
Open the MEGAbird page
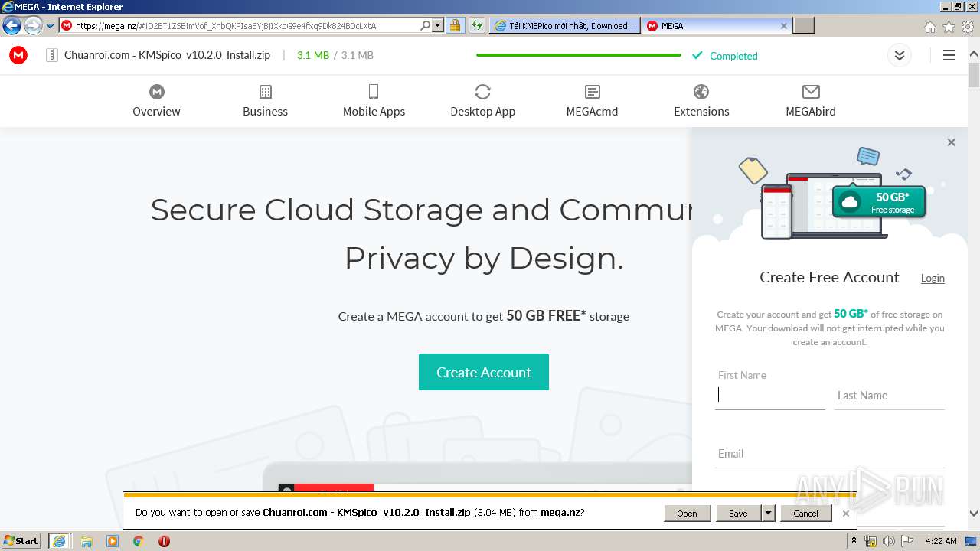point(811,101)
